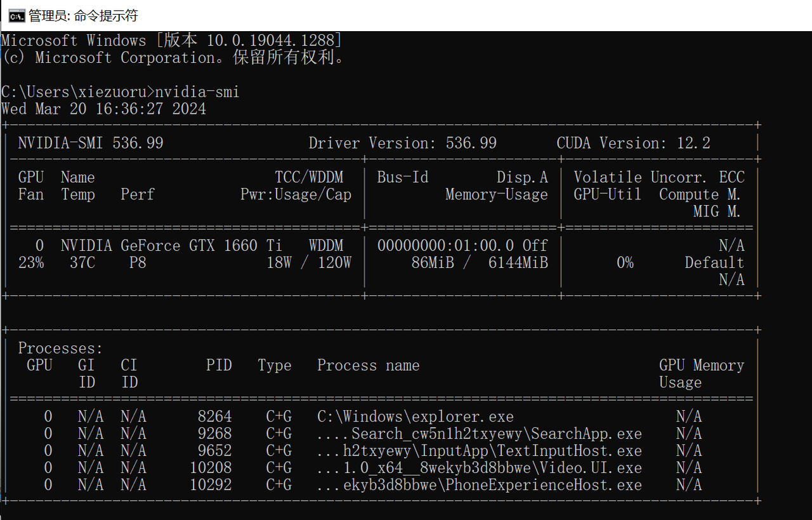This screenshot has width=812, height=520.
Task: Click the power reading 18W / 120W
Action: coord(309,263)
